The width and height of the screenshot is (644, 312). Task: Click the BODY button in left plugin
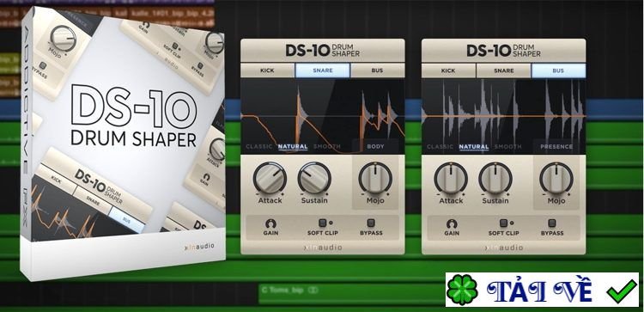pos(375,146)
